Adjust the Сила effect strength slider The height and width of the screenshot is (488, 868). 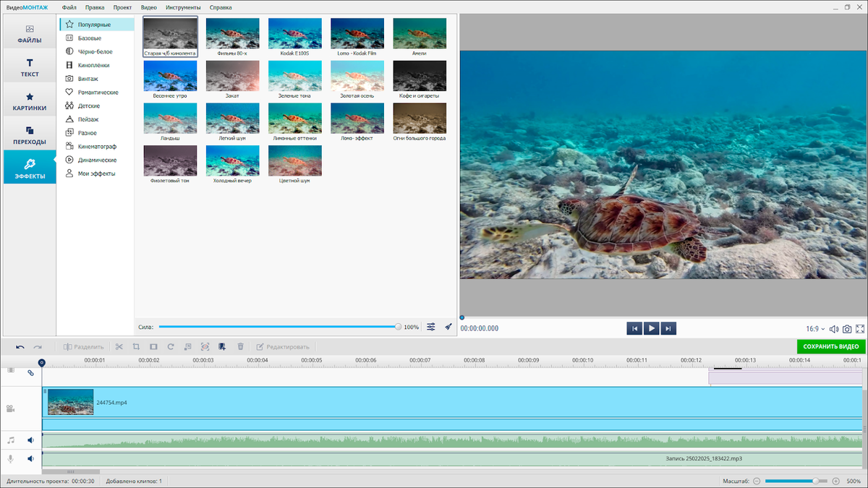point(278,327)
